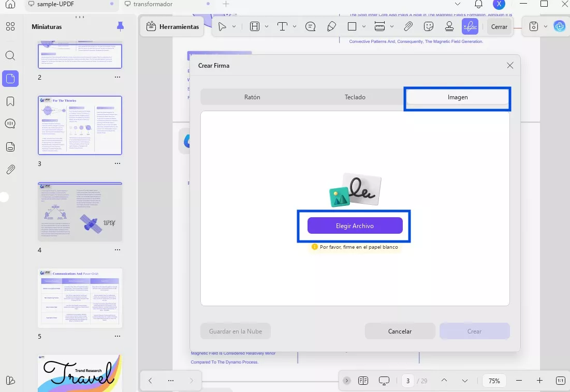Viewport: 570px width, 392px height.
Task: Open the zoom level 75% dropdown
Action: click(x=494, y=381)
